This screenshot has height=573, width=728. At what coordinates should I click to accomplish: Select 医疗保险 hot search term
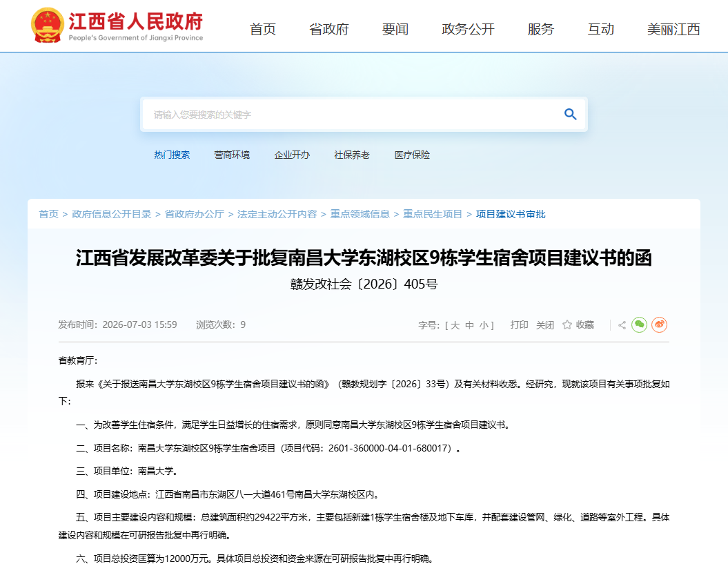point(412,155)
